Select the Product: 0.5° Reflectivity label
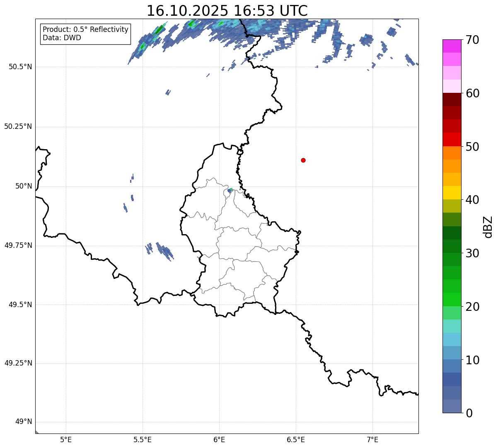498x448 pixels. (x=85, y=30)
